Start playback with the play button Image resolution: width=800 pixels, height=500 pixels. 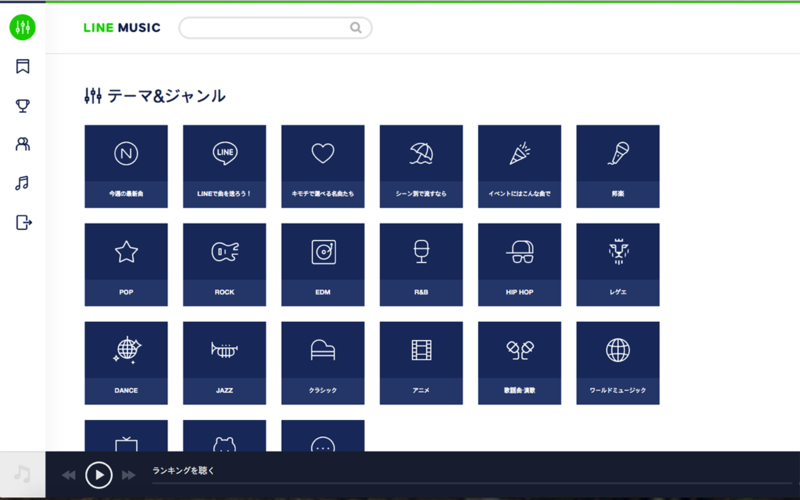click(98, 475)
